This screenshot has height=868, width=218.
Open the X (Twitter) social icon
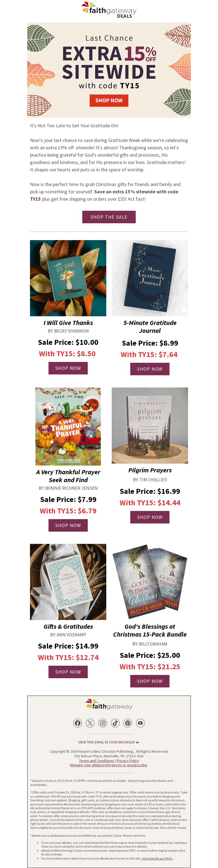pos(90,723)
